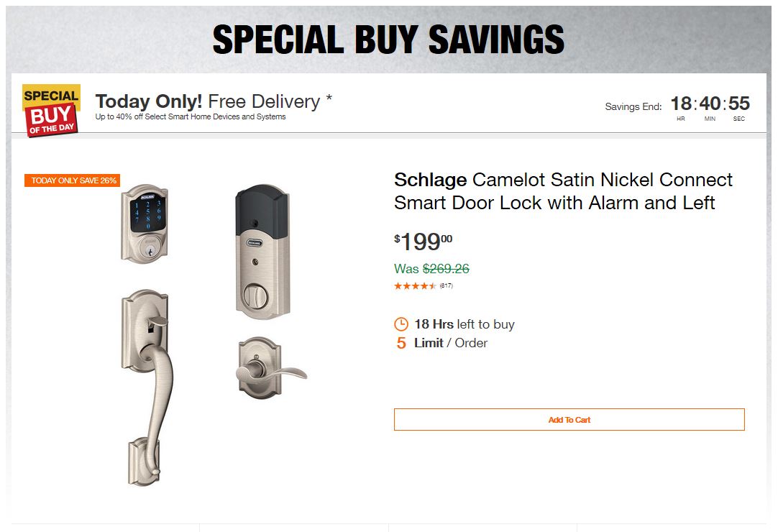Screen dimensions: 778x532
Task: Click the Up to 40% off subtext
Action: click(x=191, y=117)
